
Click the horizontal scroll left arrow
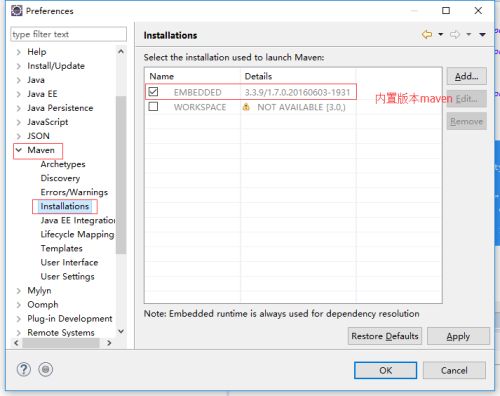click(x=16, y=343)
